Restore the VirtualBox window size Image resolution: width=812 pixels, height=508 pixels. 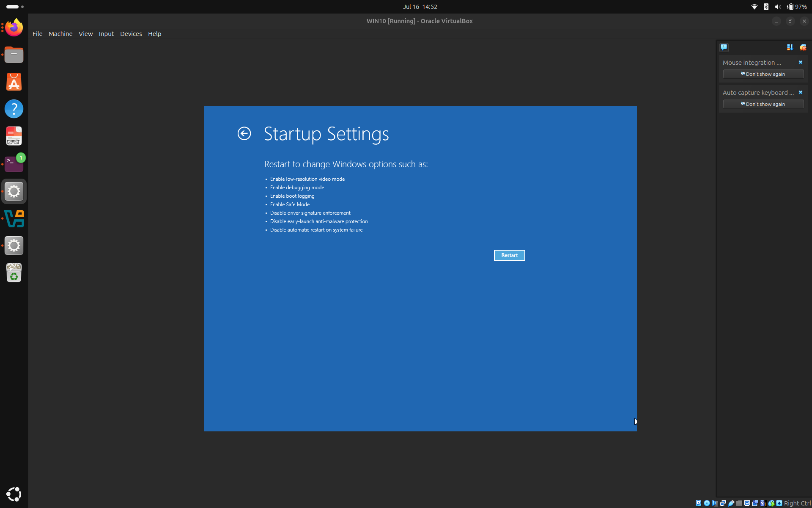pos(790,21)
